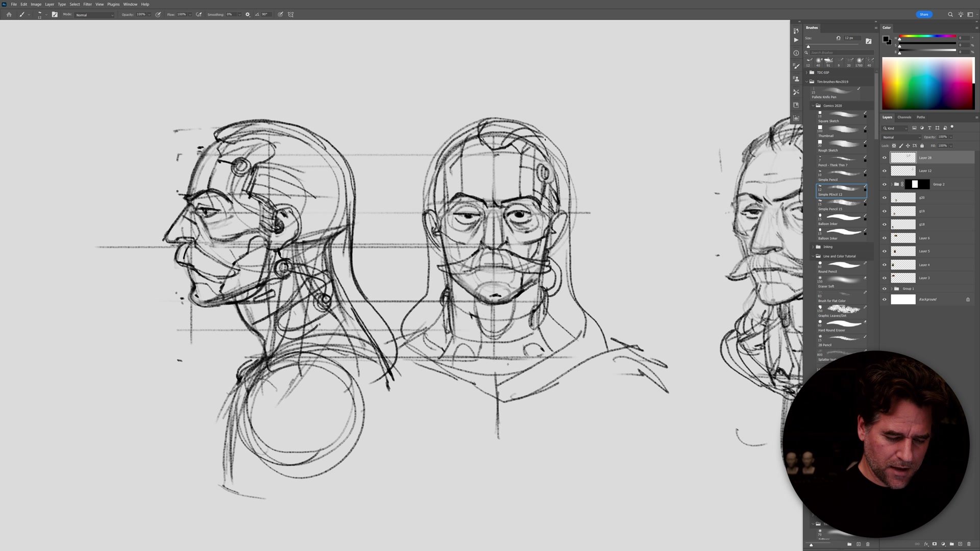Filter layers by smart objects icon
Viewport: 980px width, 551px height.
945,128
